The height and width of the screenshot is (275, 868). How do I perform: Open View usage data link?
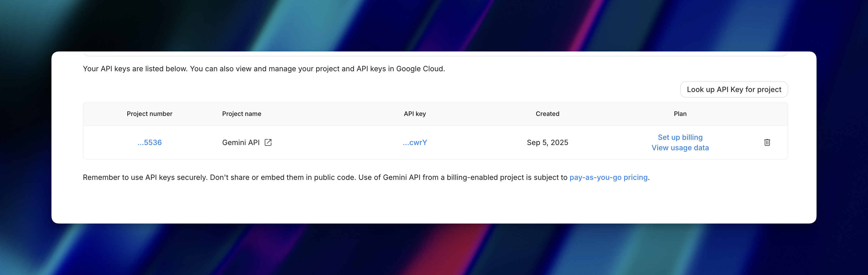click(x=680, y=148)
